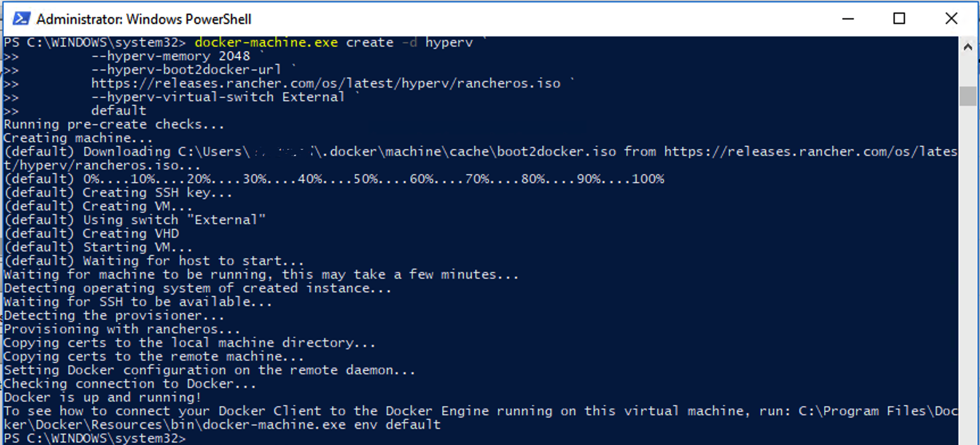Click the Administrator: Windows PowerShell title text
The height and width of the screenshot is (445, 980).
click(x=144, y=19)
